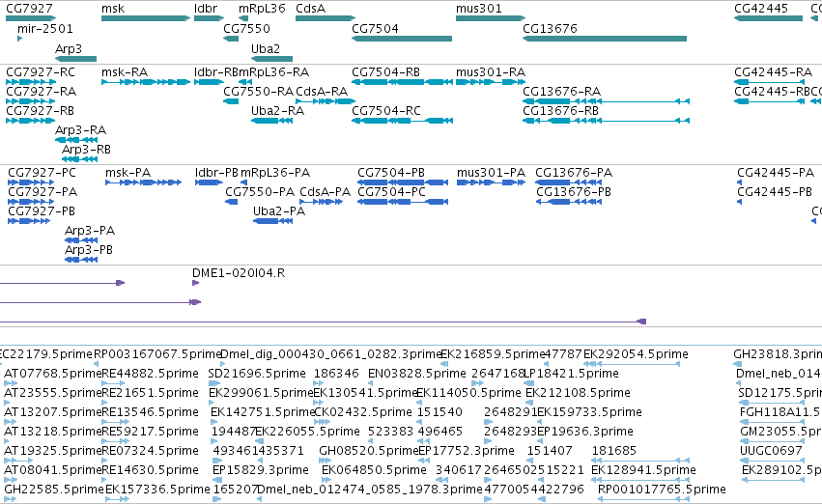Select transcript CG7504-RC
Viewport: 822px width, 504px height.
pos(386,111)
